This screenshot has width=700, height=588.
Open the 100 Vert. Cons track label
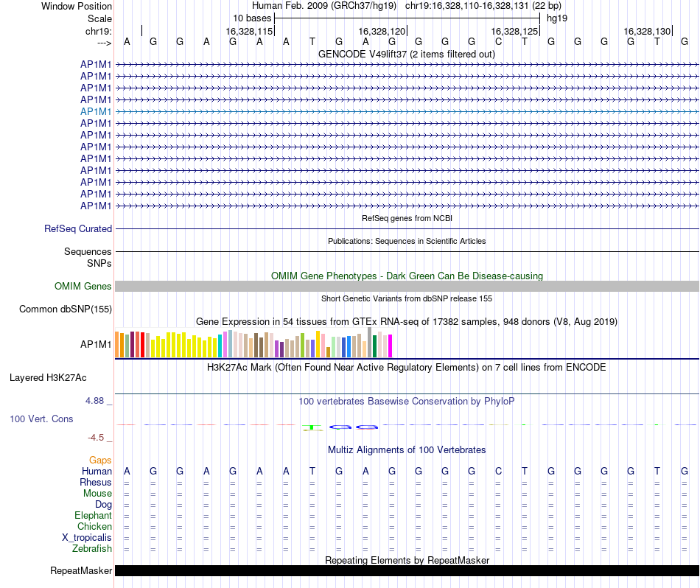pyautogui.click(x=41, y=419)
